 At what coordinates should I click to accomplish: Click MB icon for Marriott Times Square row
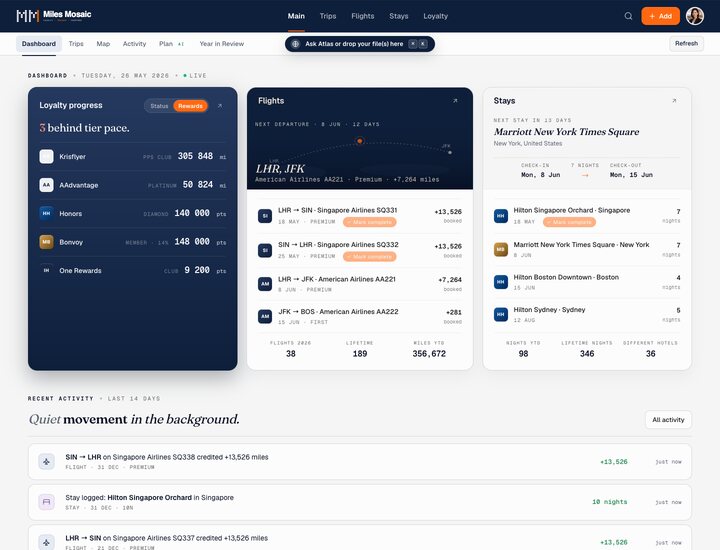tap(501, 249)
